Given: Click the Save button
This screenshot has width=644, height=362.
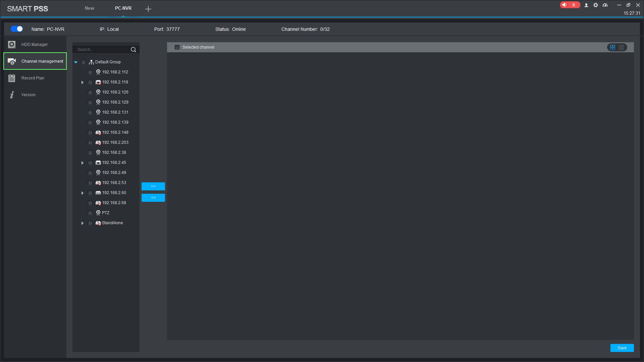Looking at the screenshot, I should point(622,348).
